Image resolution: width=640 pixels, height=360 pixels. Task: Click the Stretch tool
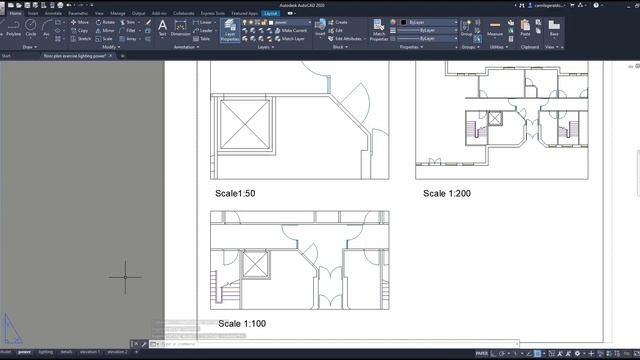[x=80, y=38]
